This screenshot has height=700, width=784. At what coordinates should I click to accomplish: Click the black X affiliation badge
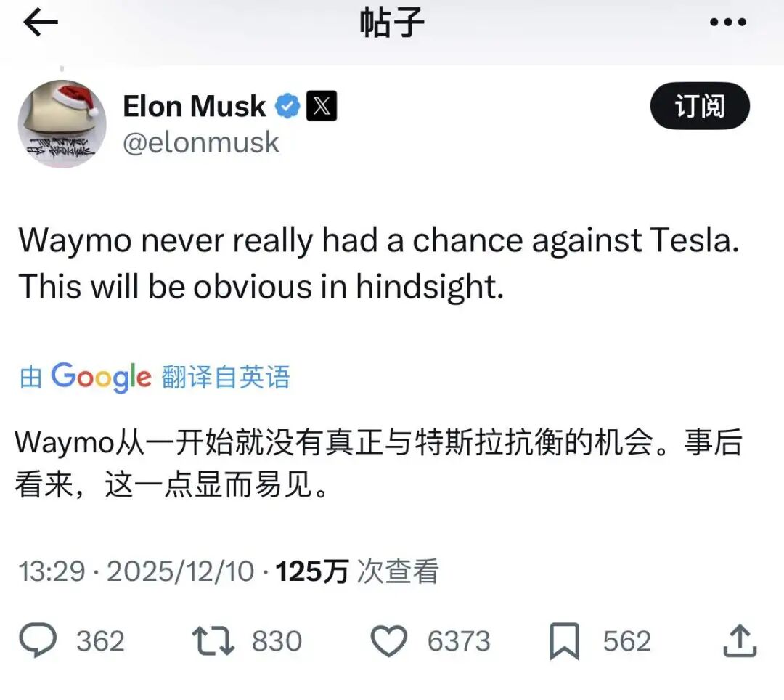tap(322, 105)
